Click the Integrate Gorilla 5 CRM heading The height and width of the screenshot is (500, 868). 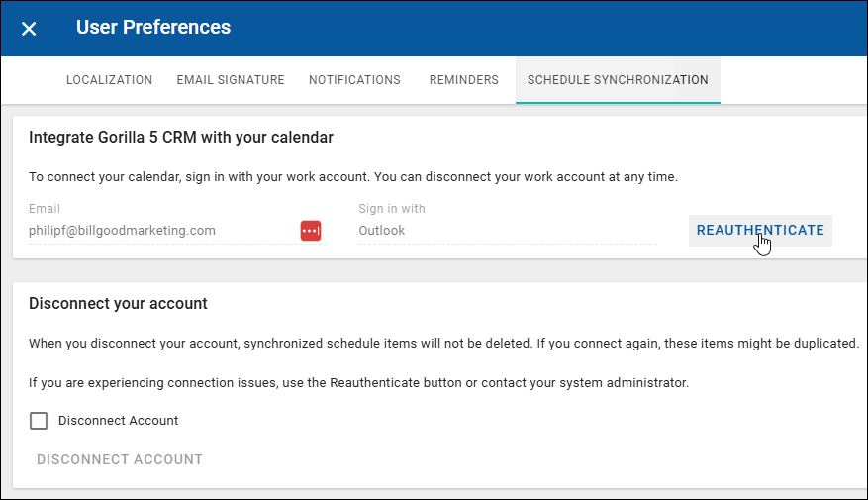[x=181, y=138]
